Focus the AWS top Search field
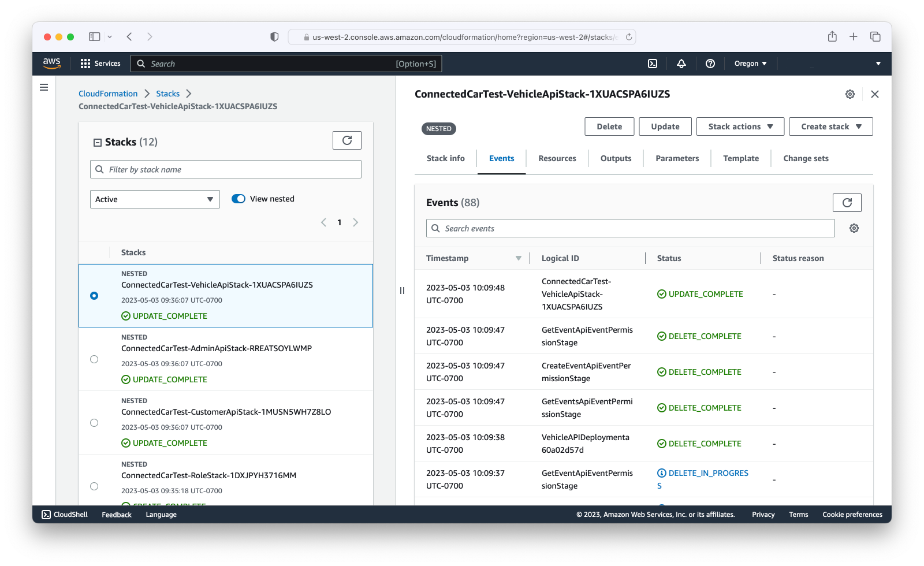 click(x=286, y=64)
